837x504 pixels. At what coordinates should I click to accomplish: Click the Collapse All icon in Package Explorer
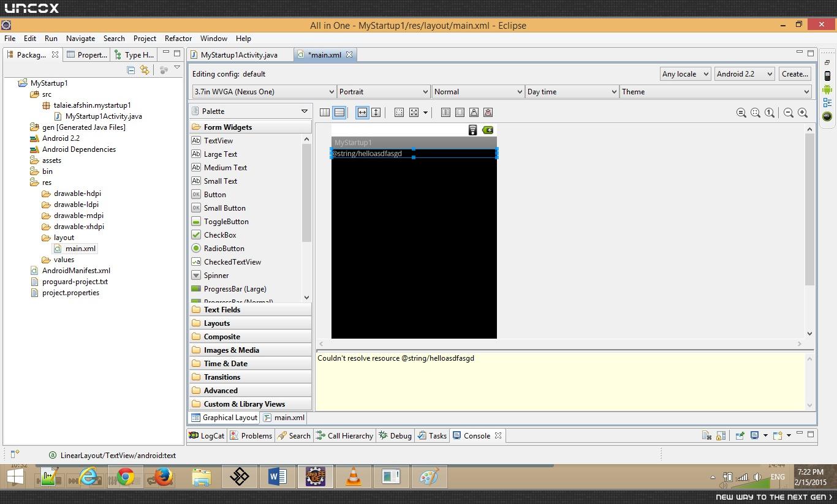click(x=131, y=70)
